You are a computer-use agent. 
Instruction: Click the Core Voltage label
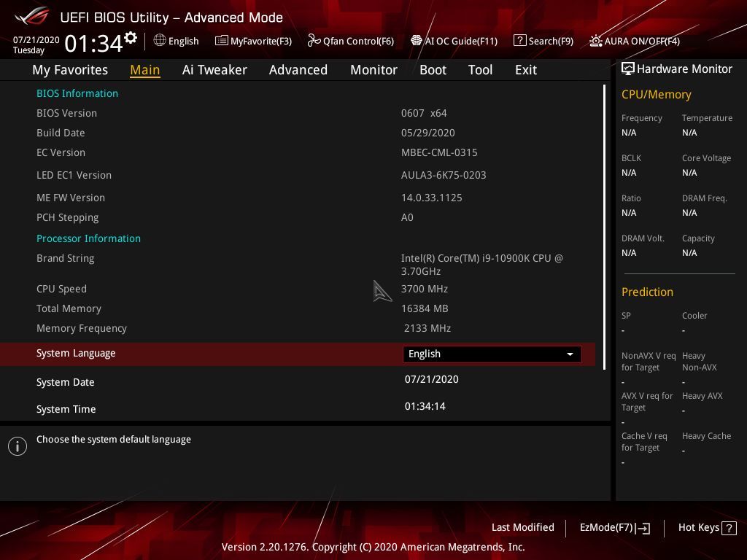(706, 158)
